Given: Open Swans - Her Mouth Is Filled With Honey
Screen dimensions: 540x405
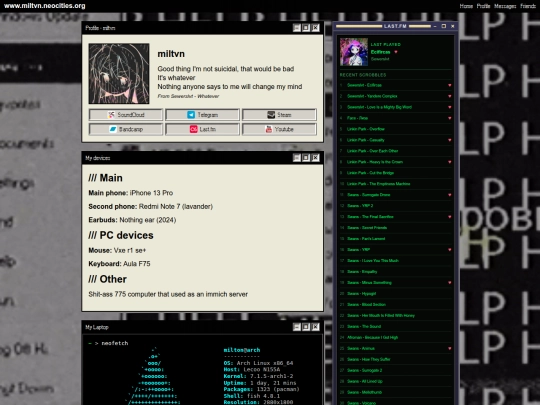Looking at the screenshot, I should point(381,315).
